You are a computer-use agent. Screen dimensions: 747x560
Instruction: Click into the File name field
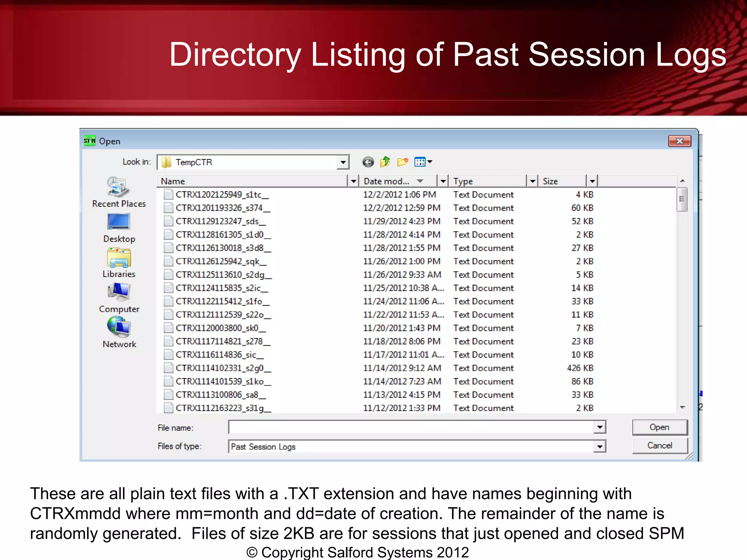tap(411, 427)
